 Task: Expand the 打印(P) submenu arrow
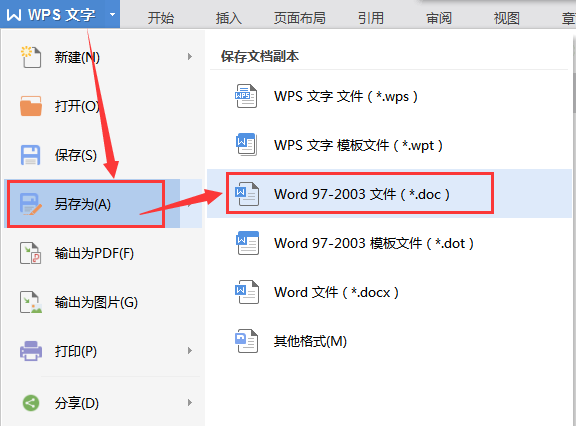coord(190,351)
